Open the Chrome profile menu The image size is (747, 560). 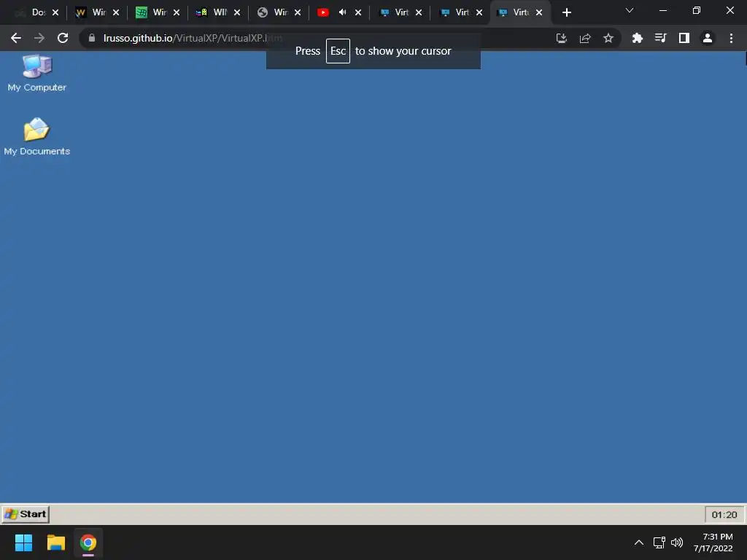(708, 38)
